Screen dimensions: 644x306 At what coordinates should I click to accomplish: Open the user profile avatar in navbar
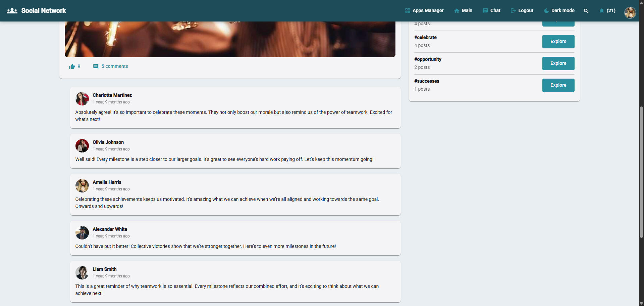click(x=630, y=12)
